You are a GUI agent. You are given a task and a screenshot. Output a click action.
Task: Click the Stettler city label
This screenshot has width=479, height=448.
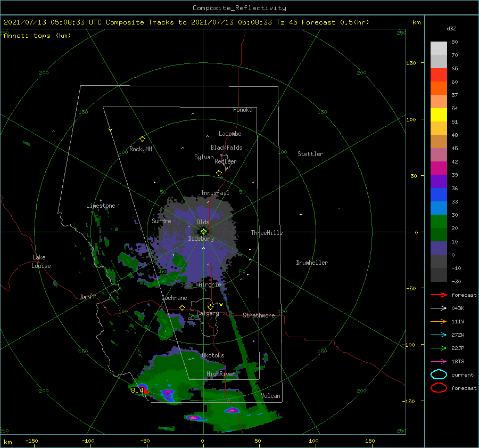coord(310,154)
